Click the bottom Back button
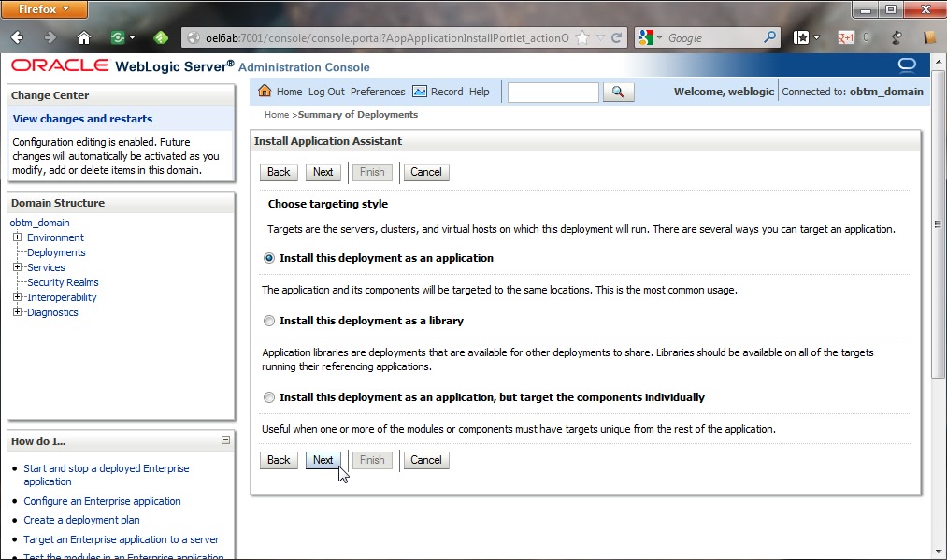Screen dimensions: 947x560 point(279,460)
